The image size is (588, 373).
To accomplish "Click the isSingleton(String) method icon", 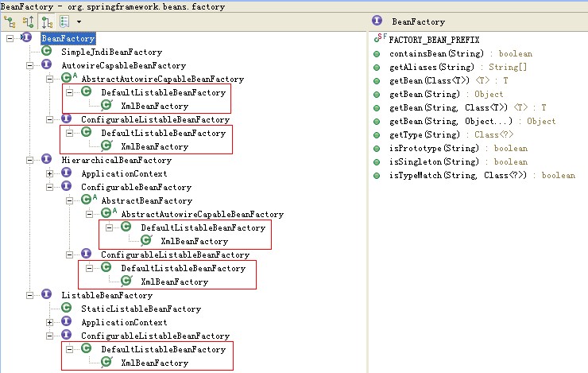I will (377, 162).
